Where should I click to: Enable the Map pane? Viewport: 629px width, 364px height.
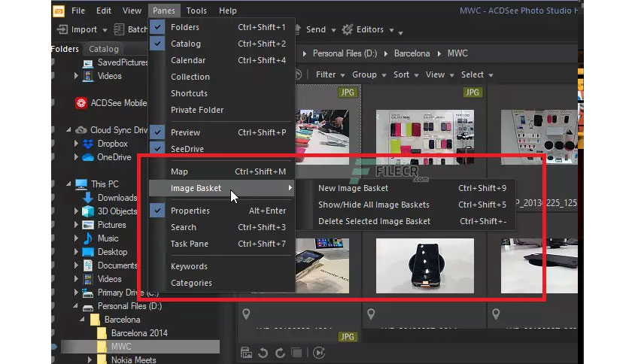[x=221, y=171]
